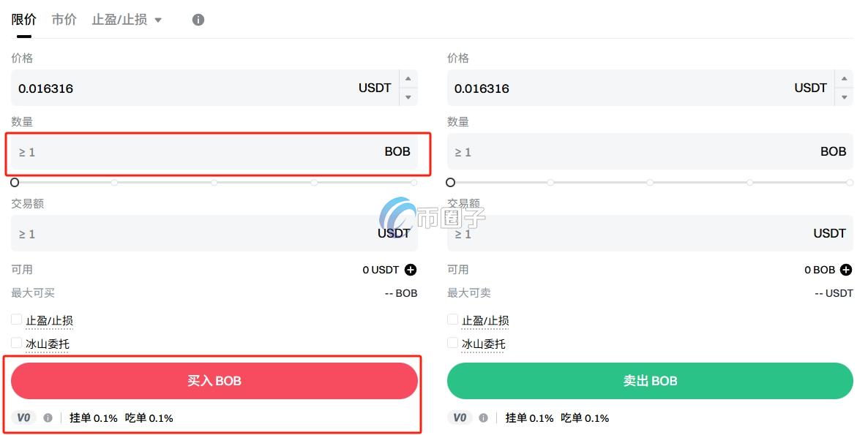
Task: Click the V0 fee level badge on sell side
Action: [x=460, y=417]
